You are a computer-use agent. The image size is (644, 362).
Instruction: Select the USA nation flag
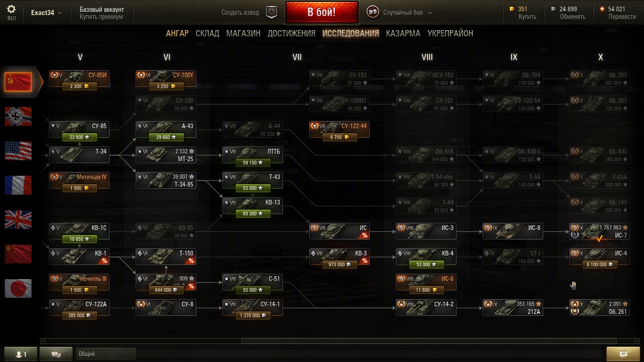(18, 151)
